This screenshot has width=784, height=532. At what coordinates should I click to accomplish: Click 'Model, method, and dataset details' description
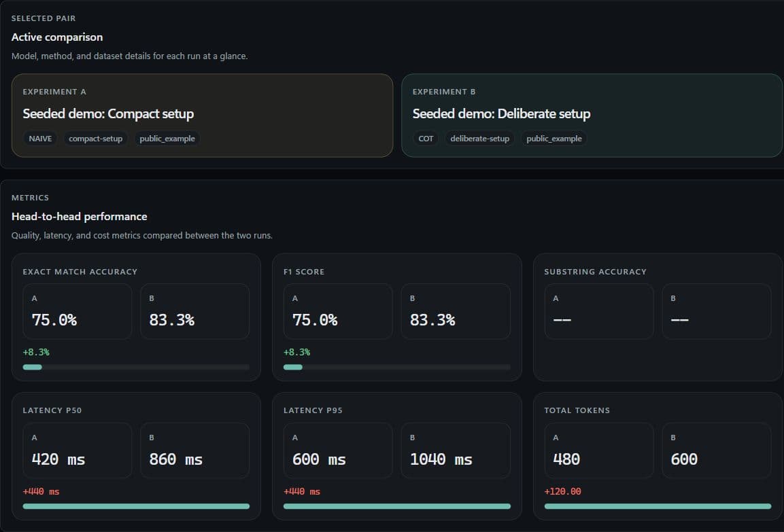point(129,56)
